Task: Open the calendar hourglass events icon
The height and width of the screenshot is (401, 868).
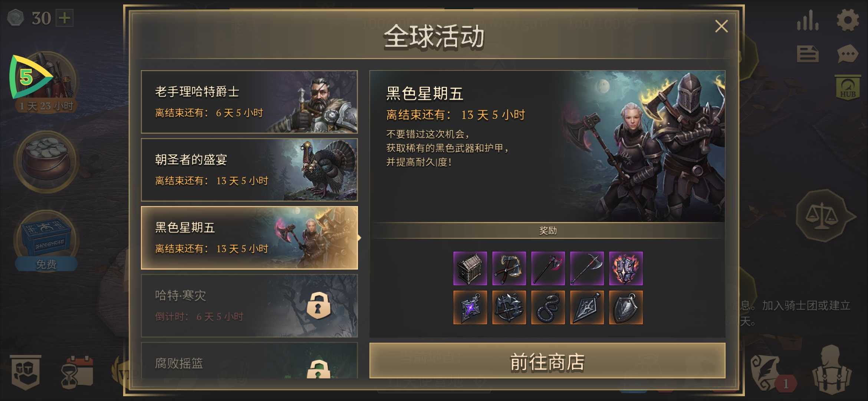Action: [x=77, y=372]
